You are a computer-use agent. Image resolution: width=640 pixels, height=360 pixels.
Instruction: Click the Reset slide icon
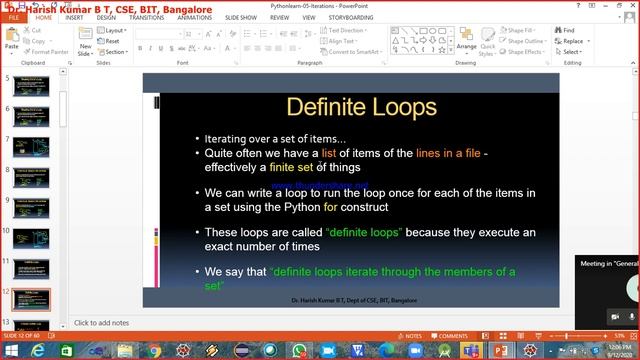pyautogui.click(x=101, y=41)
